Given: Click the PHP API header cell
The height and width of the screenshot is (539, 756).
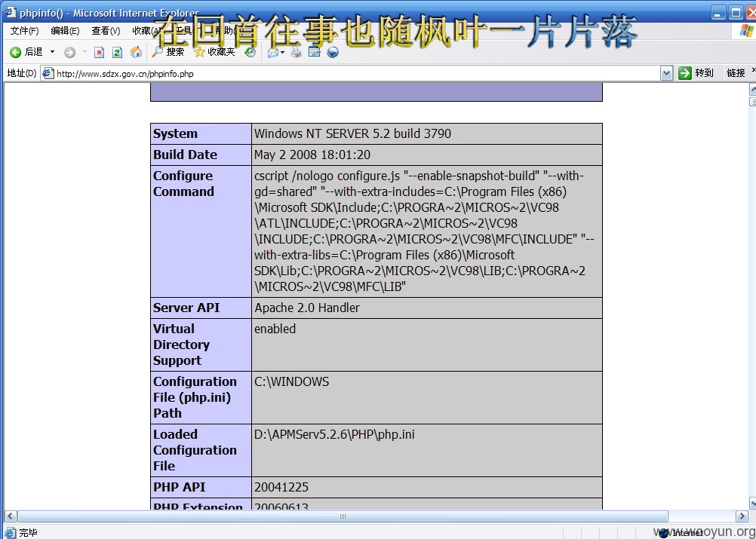Looking at the screenshot, I should point(201,488).
